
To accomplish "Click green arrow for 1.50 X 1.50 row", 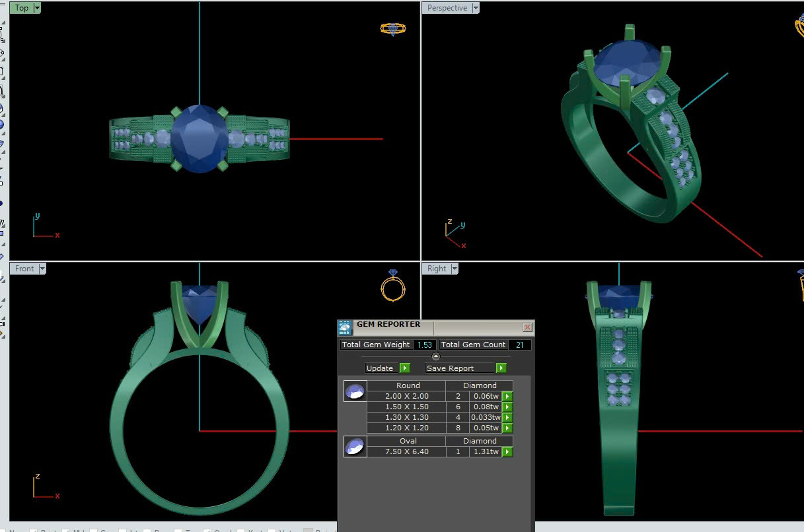I will coord(507,407).
